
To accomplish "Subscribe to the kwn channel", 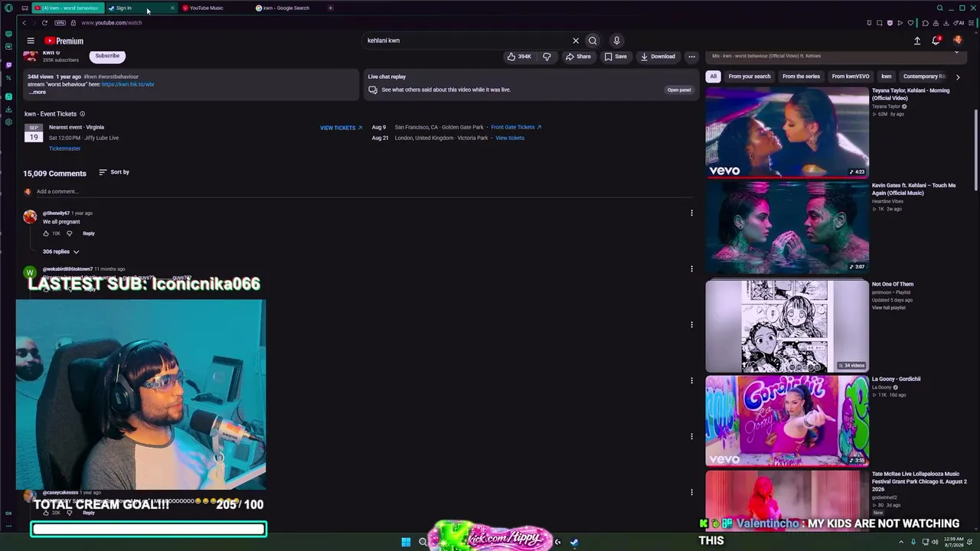I will [107, 55].
